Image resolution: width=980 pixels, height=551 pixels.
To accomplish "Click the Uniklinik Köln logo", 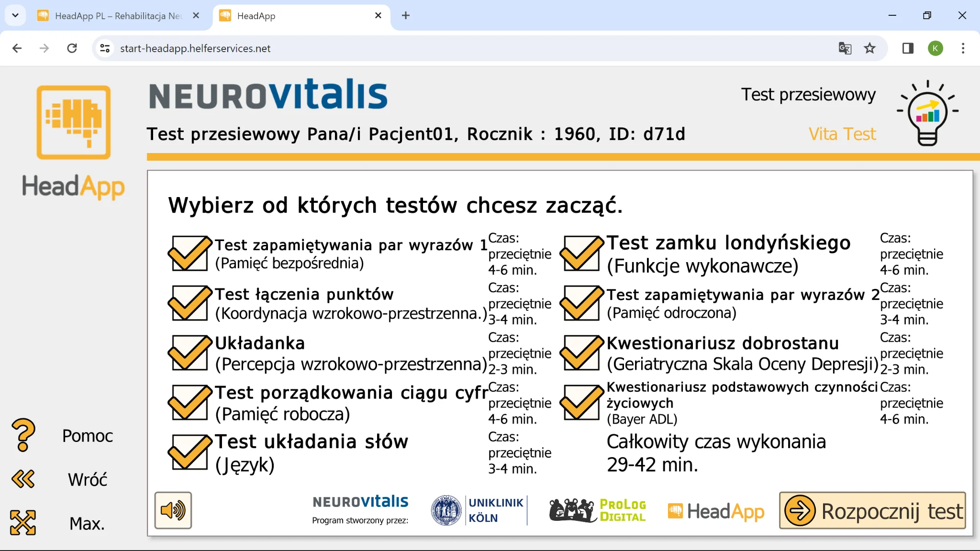I will 479,510.
